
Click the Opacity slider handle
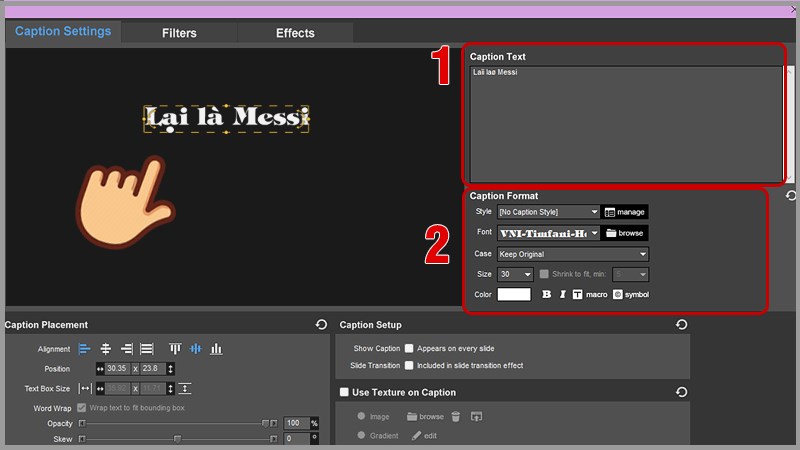[x=265, y=423]
